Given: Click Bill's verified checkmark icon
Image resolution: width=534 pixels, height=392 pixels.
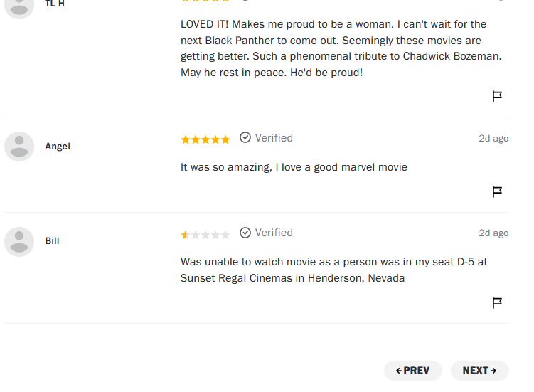Looking at the screenshot, I should coord(245,233).
